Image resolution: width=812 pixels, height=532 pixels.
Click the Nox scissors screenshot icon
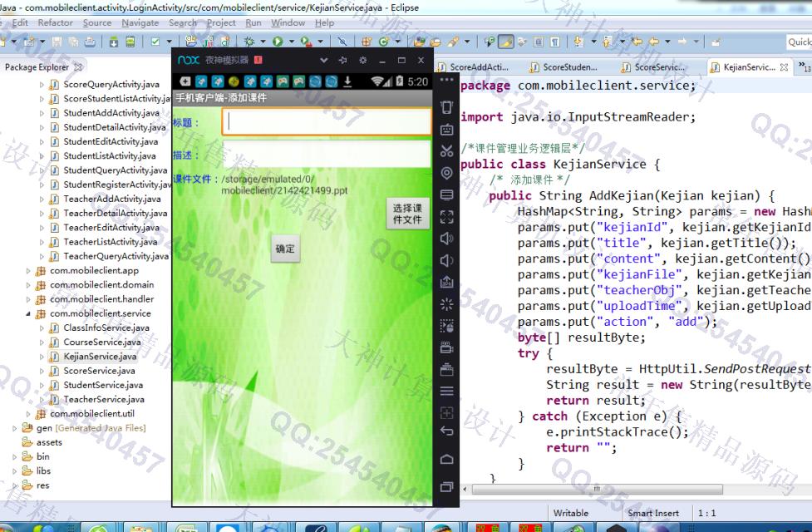(x=446, y=151)
